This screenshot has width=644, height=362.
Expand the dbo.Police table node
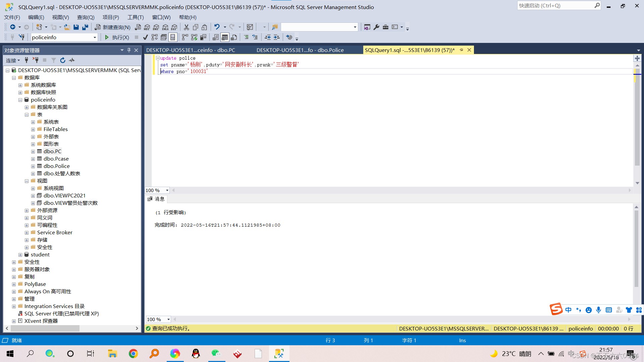pos(33,166)
